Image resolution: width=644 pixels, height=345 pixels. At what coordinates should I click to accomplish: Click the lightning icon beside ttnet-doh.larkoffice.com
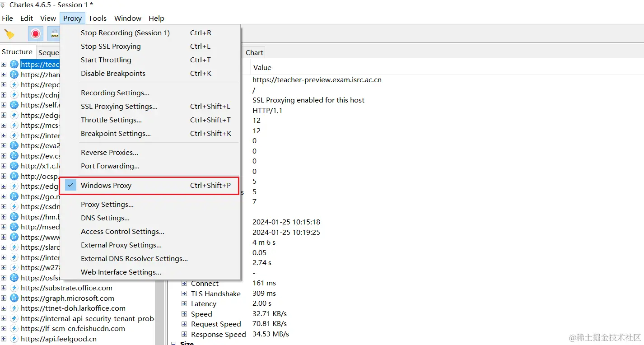click(x=14, y=308)
